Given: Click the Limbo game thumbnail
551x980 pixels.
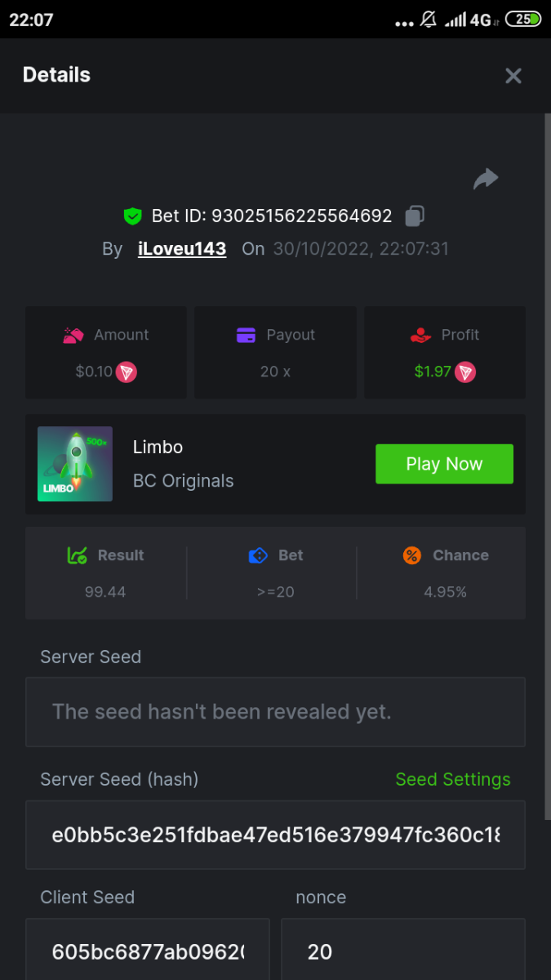Looking at the screenshot, I should tap(75, 464).
